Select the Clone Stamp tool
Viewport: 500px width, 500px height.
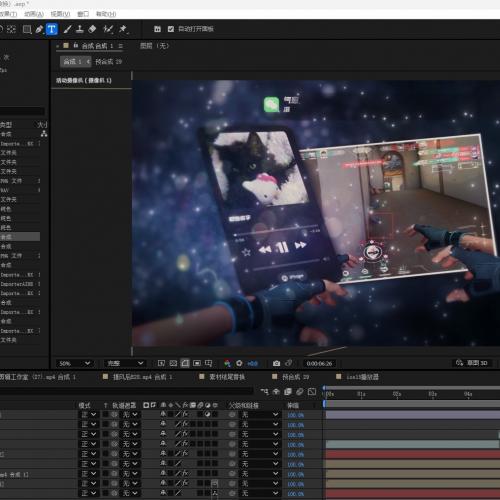[80, 29]
